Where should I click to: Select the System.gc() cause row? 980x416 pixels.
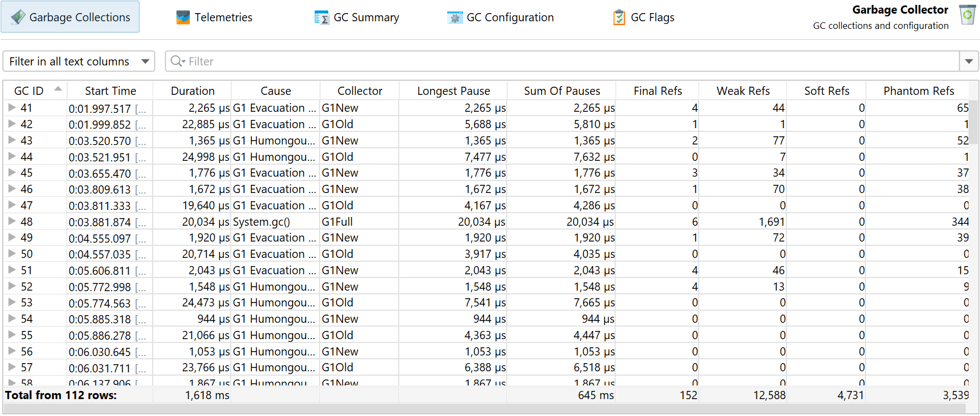[x=487, y=222]
